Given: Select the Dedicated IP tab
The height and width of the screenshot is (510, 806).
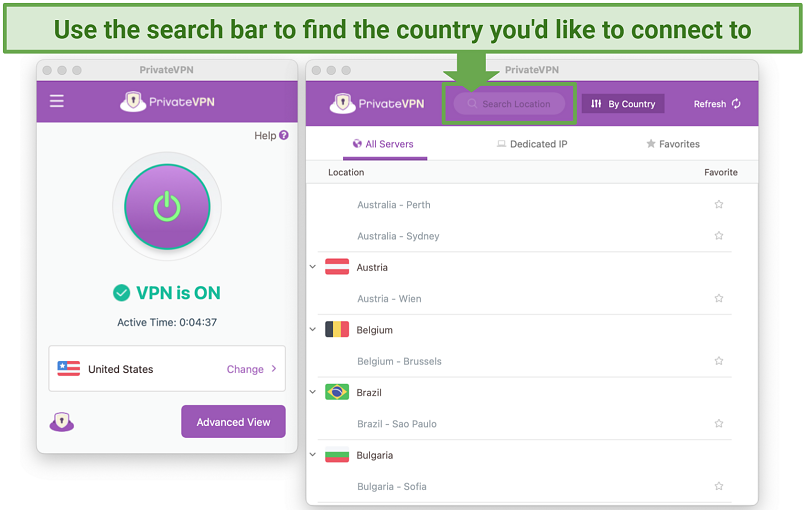Looking at the screenshot, I should click(x=532, y=144).
